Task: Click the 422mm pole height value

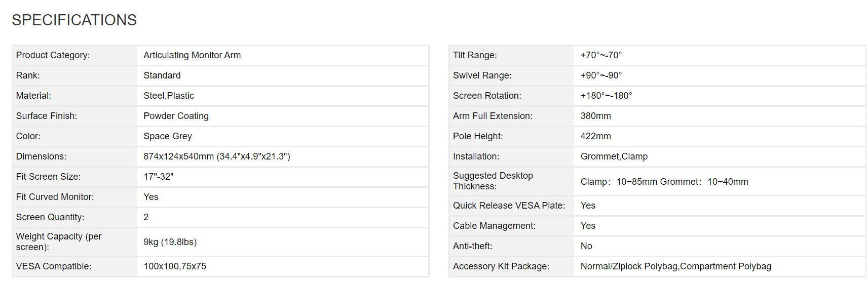Action: (x=595, y=136)
